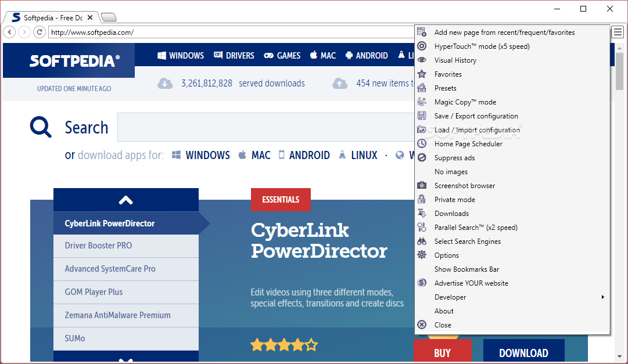The height and width of the screenshot is (364, 628).
Task: Click the Favorites star icon
Action: click(x=422, y=74)
